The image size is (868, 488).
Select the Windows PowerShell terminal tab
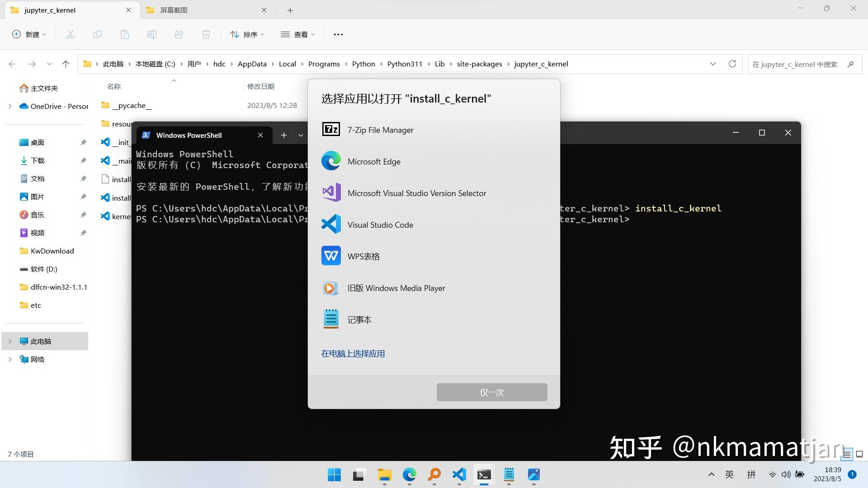click(x=189, y=135)
